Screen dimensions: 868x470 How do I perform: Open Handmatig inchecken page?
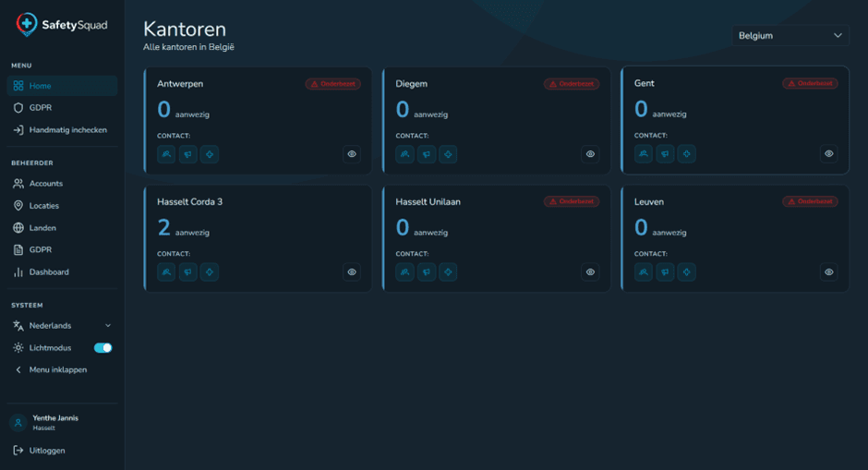[62, 130]
